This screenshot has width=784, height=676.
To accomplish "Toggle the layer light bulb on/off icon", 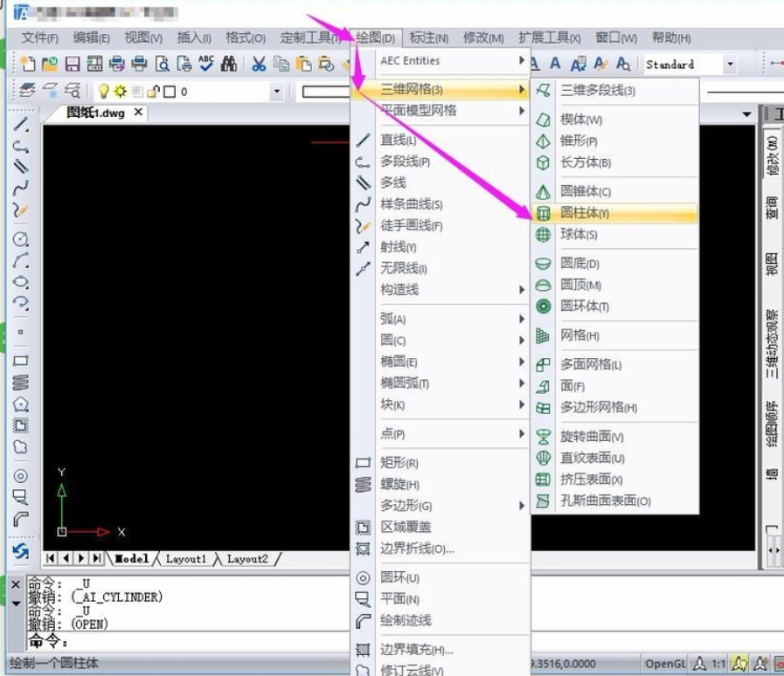I will click(103, 92).
